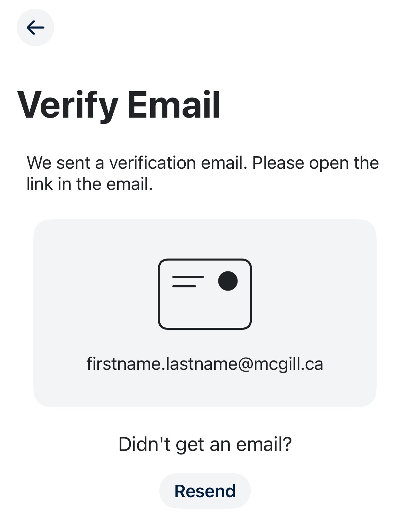Tap the word "Email" in the heading
This screenshot has width=410, height=532.
(174, 105)
